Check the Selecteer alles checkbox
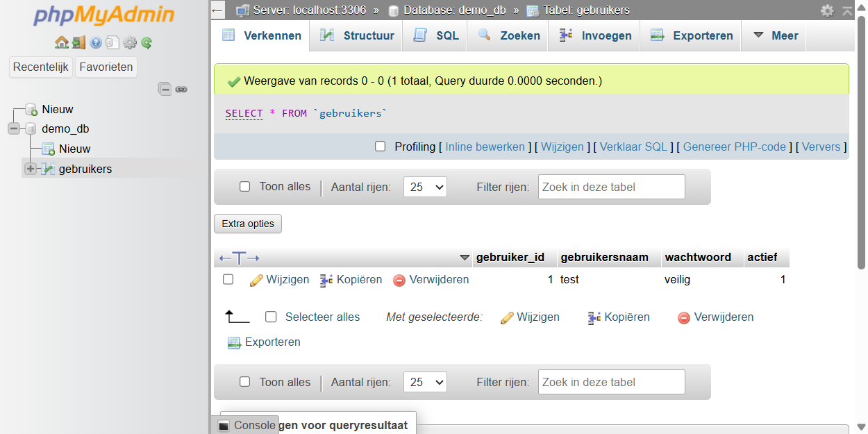 point(271,317)
